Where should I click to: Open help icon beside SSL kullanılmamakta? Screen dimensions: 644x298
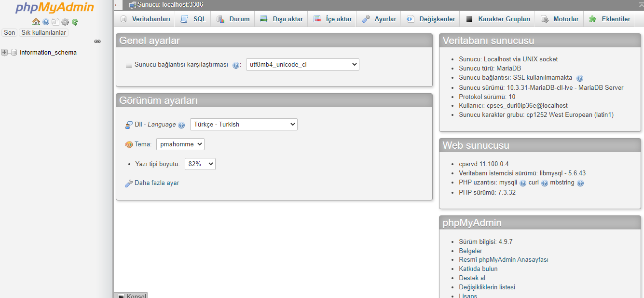tap(580, 78)
